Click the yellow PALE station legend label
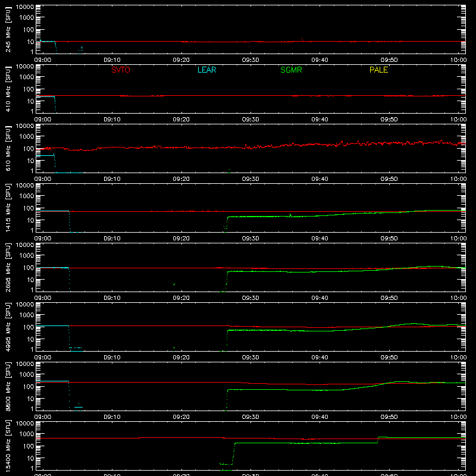 pyautogui.click(x=378, y=70)
